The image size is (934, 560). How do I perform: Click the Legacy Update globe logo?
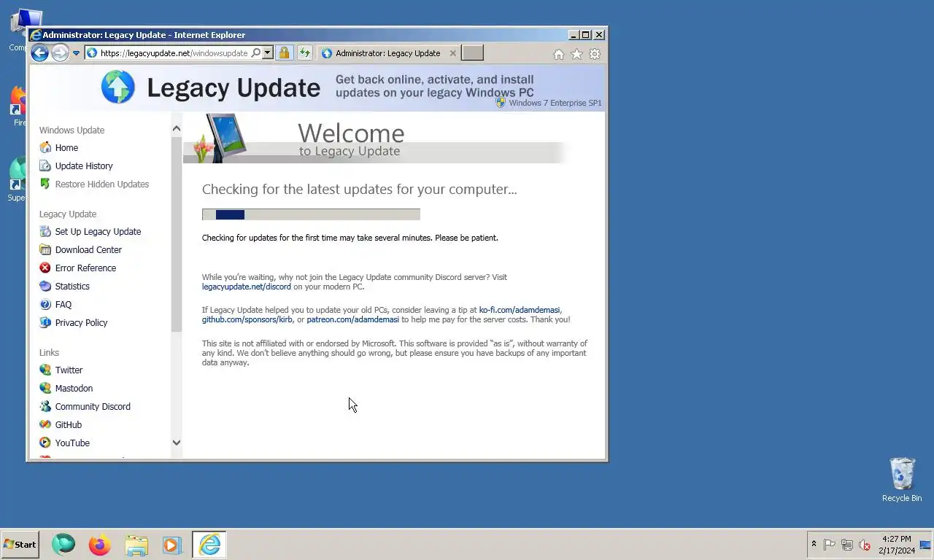tap(118, 87)
